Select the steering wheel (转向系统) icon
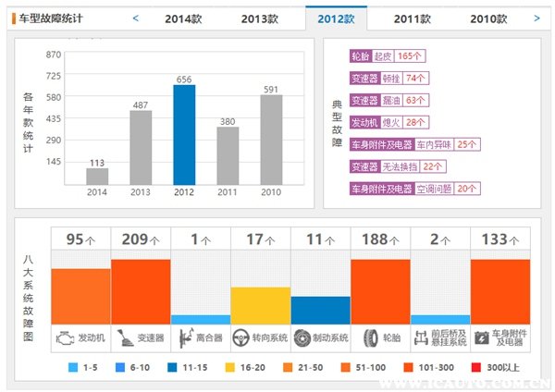Viewport: 555px width, 392px height. tap(242, 338)
